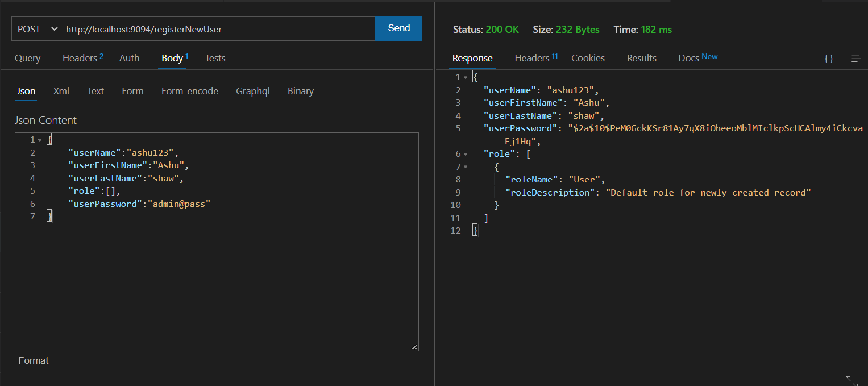Screen dimensions: 868x386
Task: Click the request URL input field
Action: point(216,28)
